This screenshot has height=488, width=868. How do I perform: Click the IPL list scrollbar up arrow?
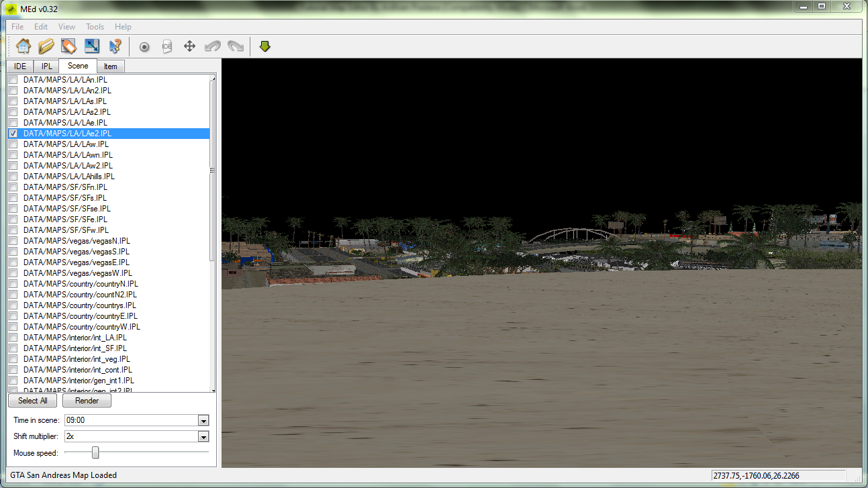213,78
